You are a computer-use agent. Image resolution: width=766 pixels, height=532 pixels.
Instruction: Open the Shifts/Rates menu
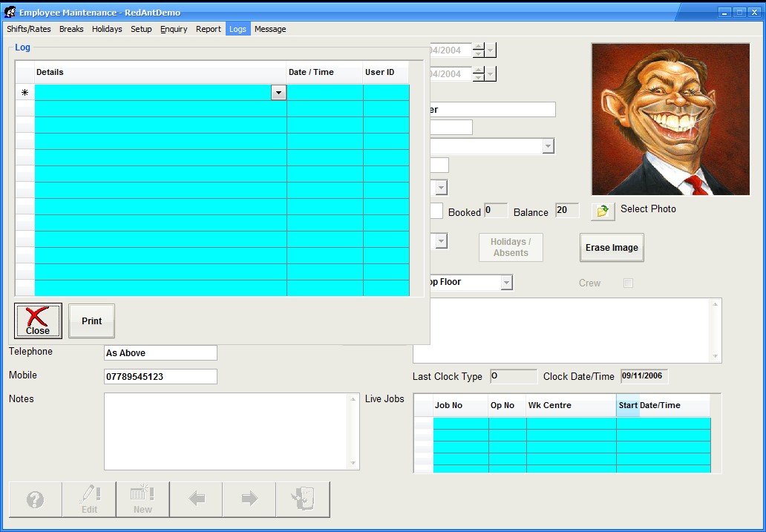29,29
